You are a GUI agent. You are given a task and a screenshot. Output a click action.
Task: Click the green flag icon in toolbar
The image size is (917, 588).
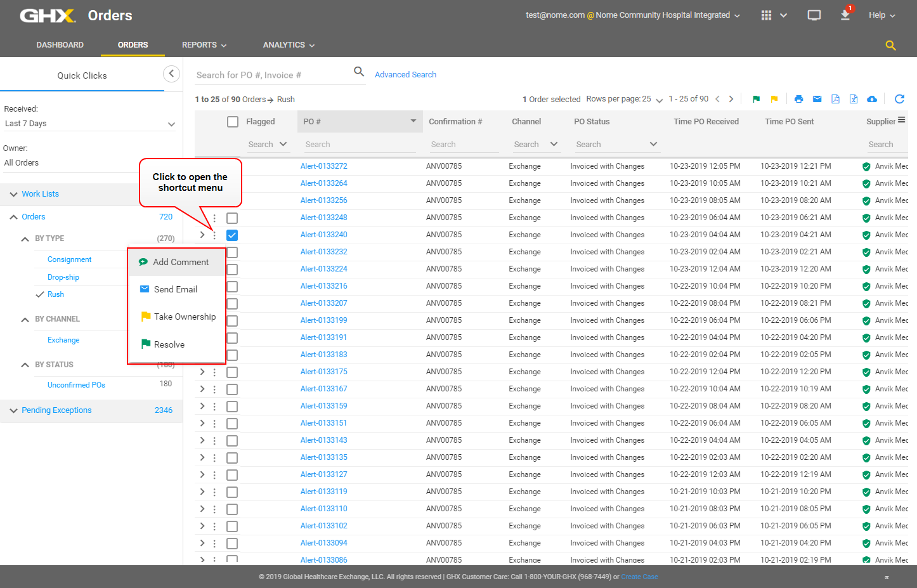[x=756, y=99]
